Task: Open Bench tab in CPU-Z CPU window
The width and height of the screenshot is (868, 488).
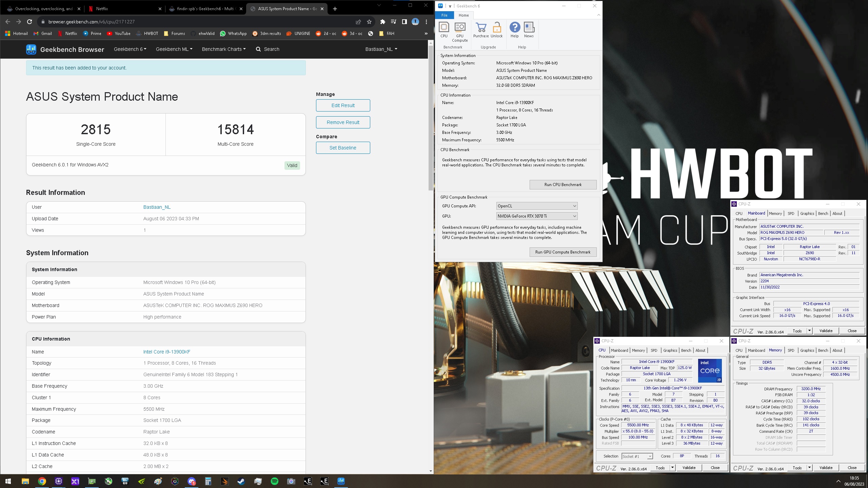Action: tap(686, 350)
